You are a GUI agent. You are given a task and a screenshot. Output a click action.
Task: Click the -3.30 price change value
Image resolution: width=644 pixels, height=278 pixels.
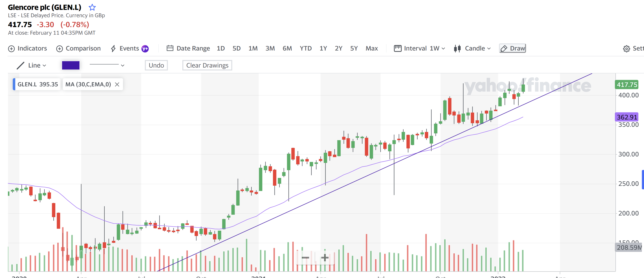click(x=45, y=25)
